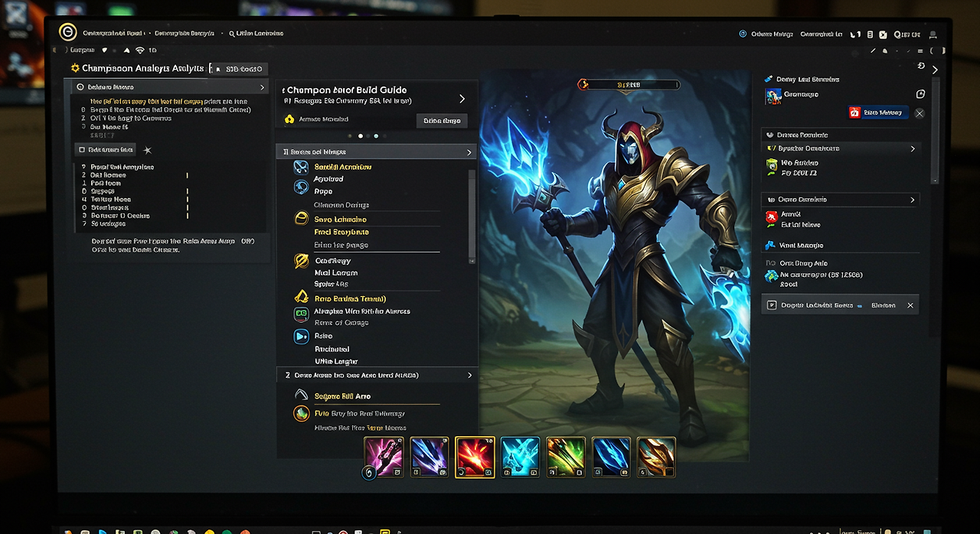This screenshot has width=980, height=534.
Task: Choose the cyan crossed-blades ability icon
Action: tap(521, 457)
